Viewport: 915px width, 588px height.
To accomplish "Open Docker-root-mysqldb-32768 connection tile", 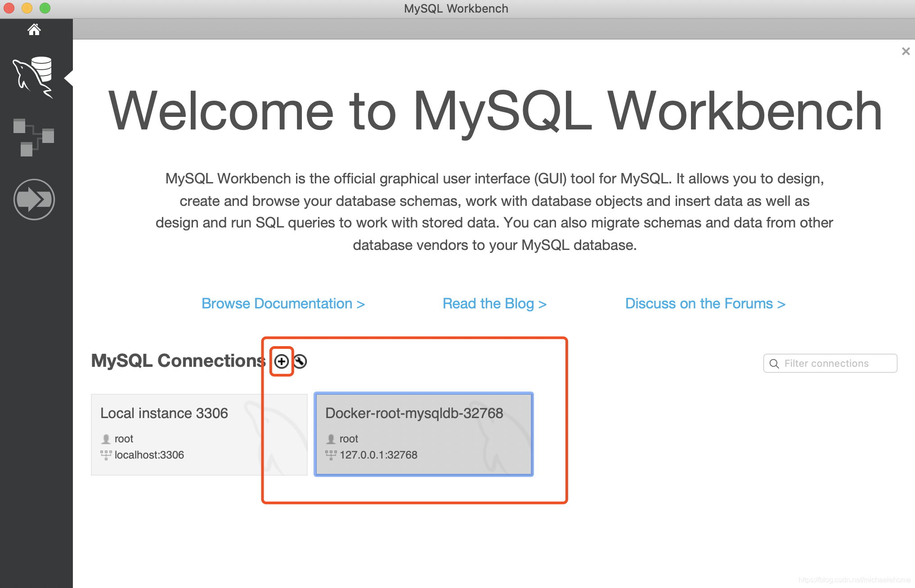I will [423, 434].
